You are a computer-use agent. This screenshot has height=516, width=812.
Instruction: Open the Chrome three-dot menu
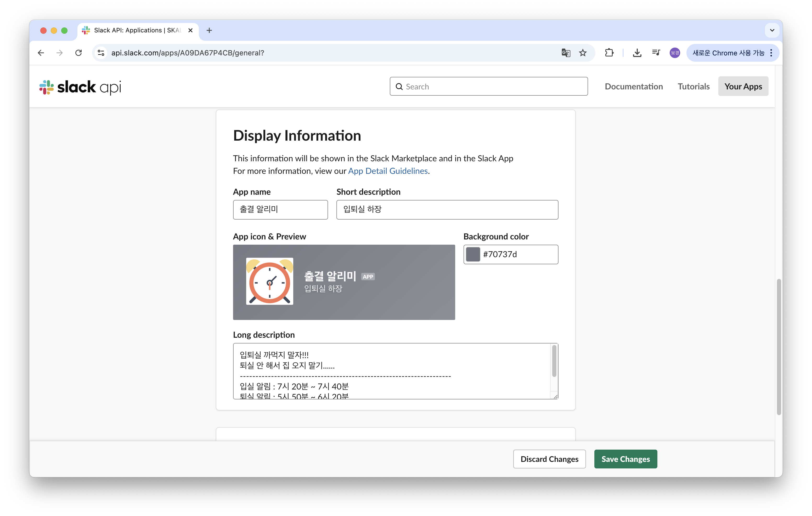771,53
